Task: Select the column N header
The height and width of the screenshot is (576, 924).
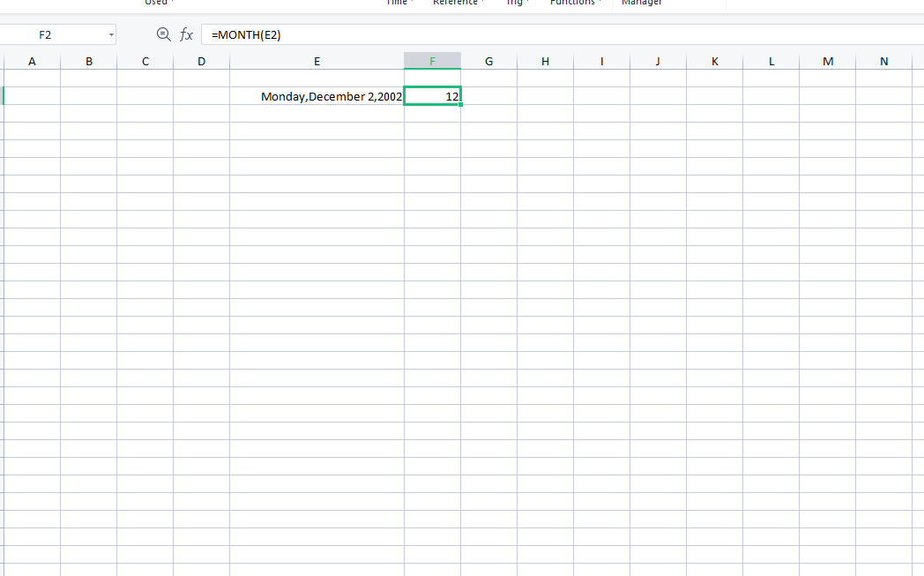Action: coord(883,60)
